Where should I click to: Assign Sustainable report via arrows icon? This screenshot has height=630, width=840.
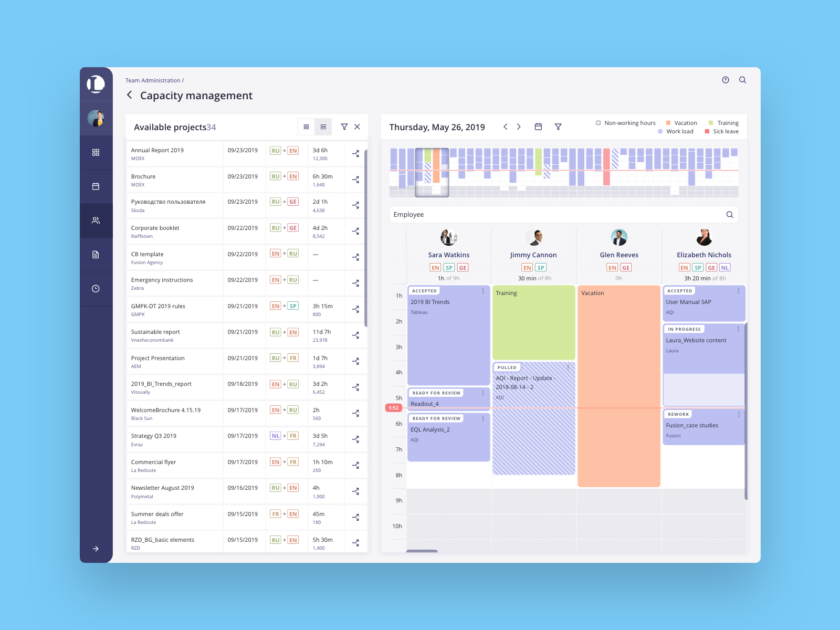pyautogui.click(x=355, y=335)
